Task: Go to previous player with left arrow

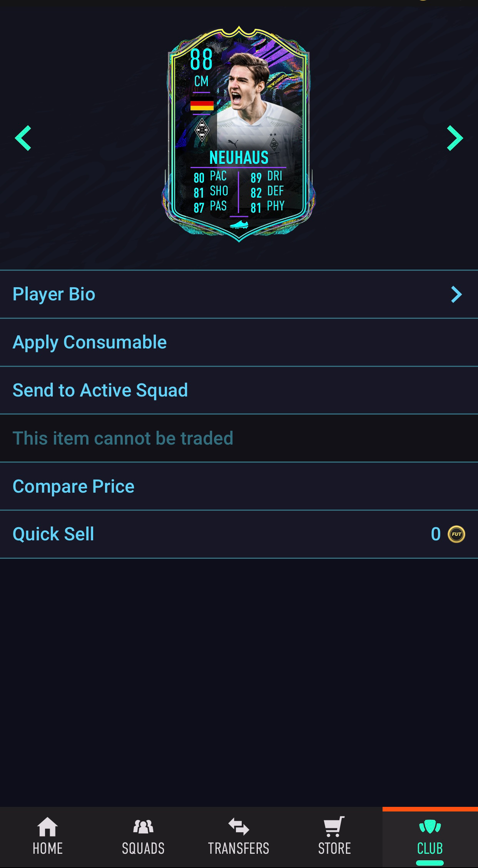Action: [x=23, y=138]
